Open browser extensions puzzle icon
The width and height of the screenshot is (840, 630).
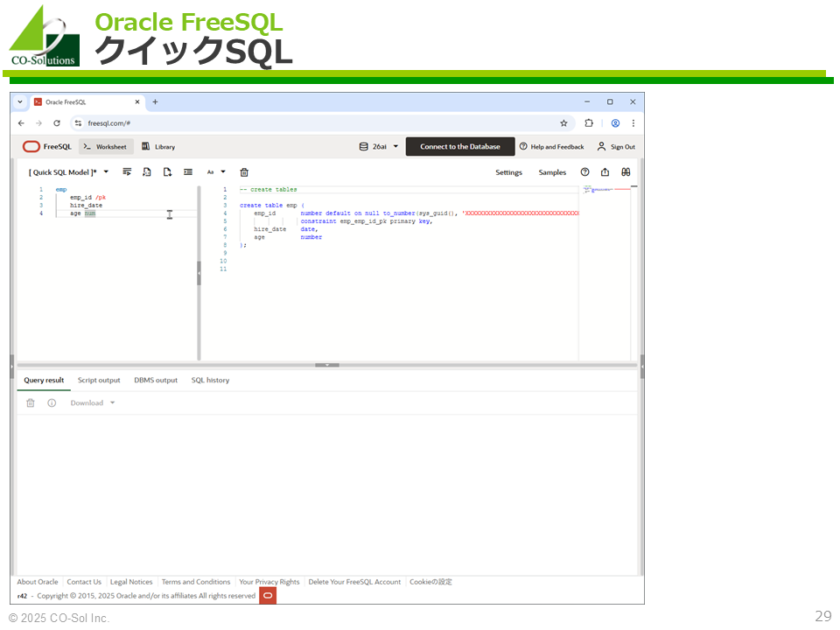tap(589, 123)
